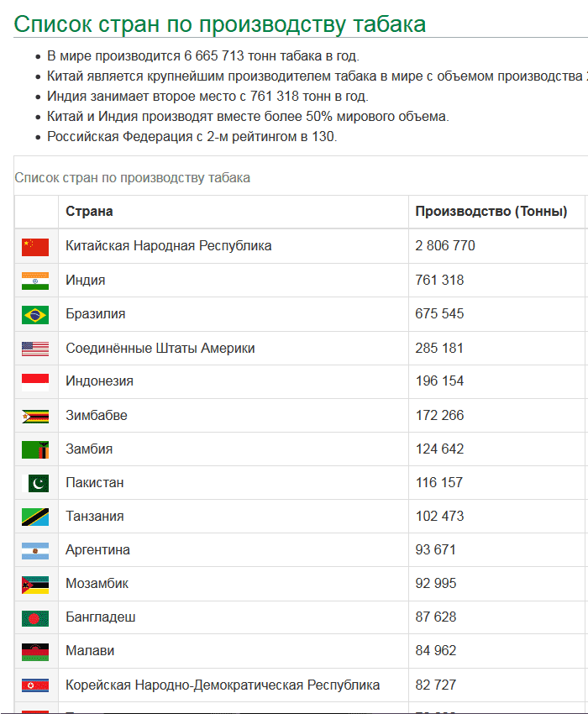Select the 761 318 production value for Индия
This screenshot has width=588, height=714.
tap(439, 280)
